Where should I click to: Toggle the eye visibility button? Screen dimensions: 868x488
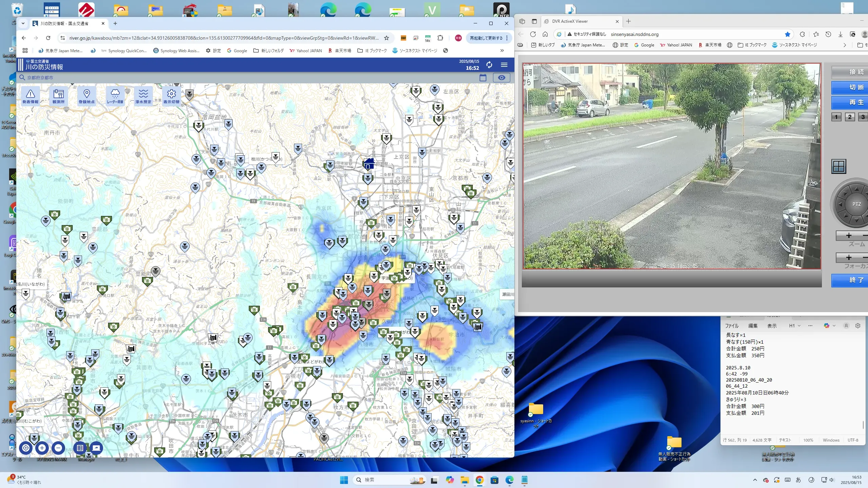point(501,78)
